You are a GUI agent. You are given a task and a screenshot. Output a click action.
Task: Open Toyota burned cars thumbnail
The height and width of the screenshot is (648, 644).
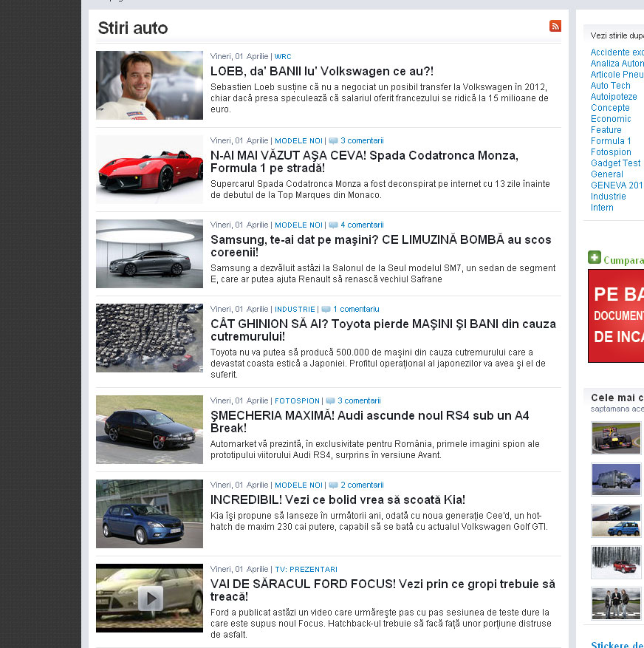tap(149, 338)
